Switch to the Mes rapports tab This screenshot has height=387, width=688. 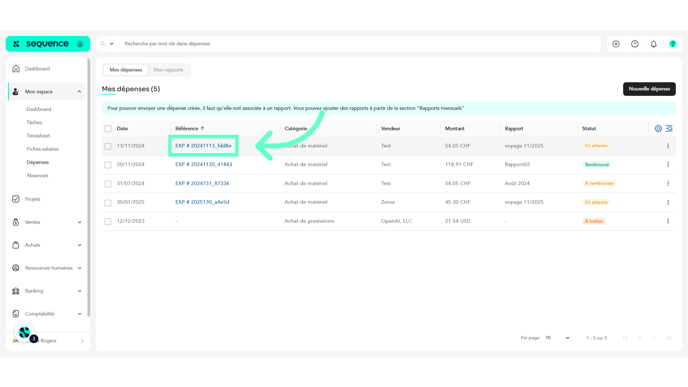[168, 70]
